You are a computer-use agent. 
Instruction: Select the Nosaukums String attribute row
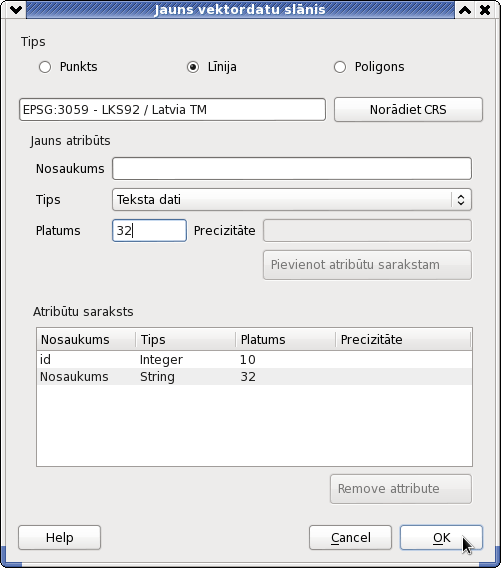click(x=254, y=377)
